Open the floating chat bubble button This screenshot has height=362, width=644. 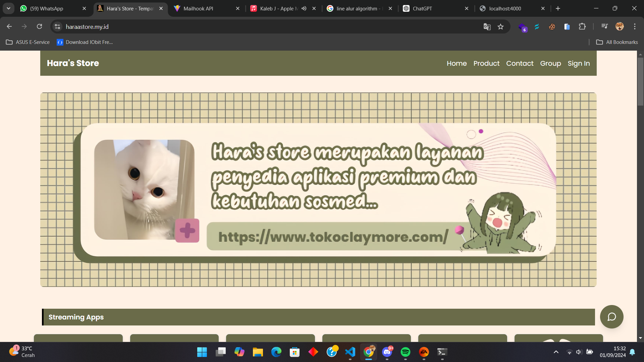click(611, 317)
